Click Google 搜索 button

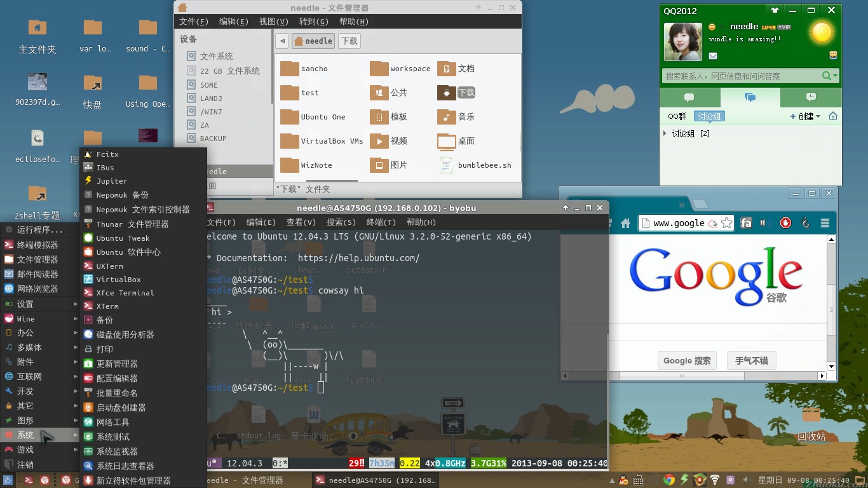coord(687,360)
